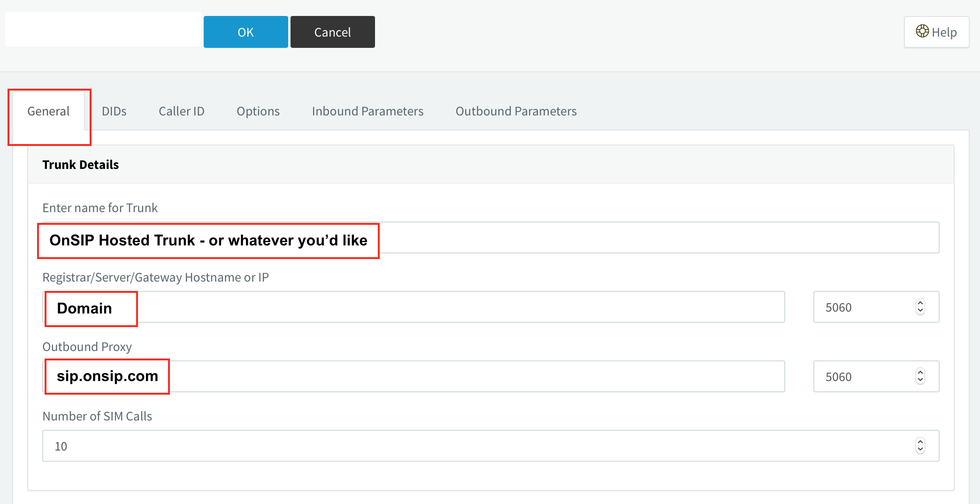Image resolution: width=980 pixels, height=504 pixels.
Task: Adjust the Registrar port stepper arrows
Action: coord(920,307)
